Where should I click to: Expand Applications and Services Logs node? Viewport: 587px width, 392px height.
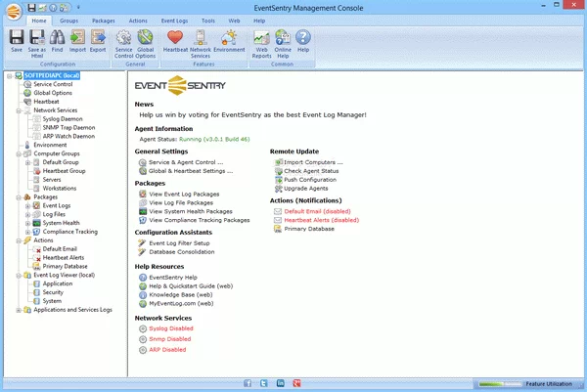tap(19, 310)
